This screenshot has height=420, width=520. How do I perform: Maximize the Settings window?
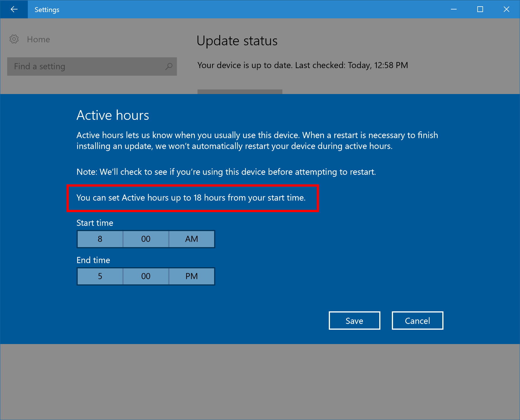(x=480, y=9)
